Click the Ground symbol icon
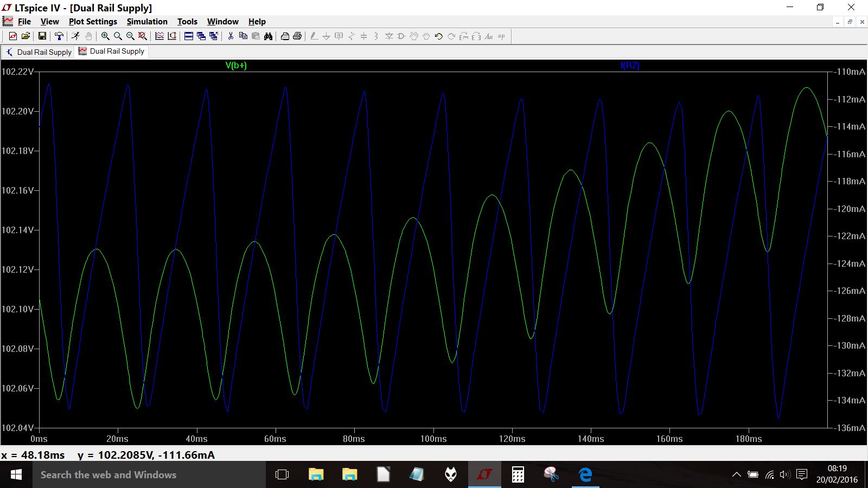The image size is (868, 488). (327, 36)
